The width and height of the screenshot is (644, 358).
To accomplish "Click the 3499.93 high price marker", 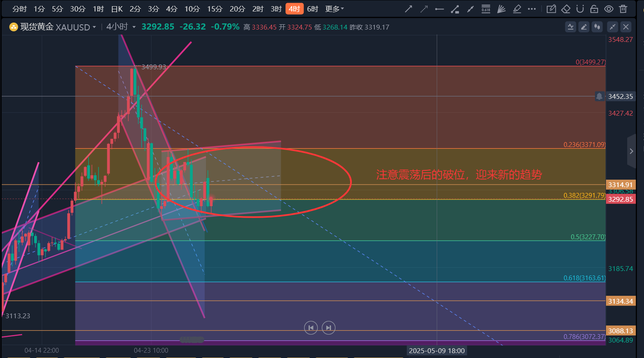I will pyautogui.click(x=153, y=67).
